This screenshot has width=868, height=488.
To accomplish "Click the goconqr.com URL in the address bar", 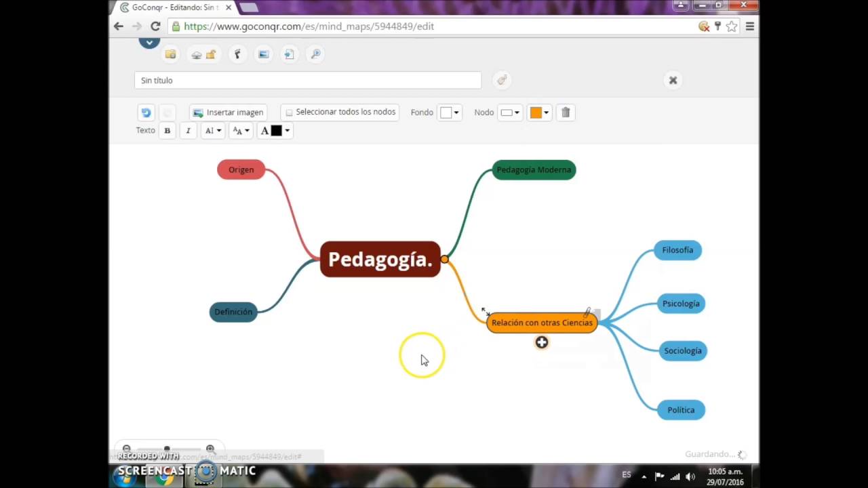I will click(309, 26).
